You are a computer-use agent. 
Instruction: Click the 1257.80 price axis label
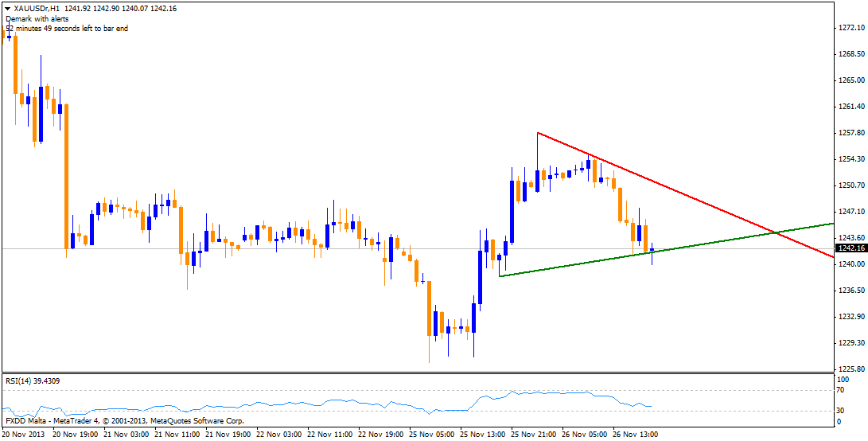point(850,133)
